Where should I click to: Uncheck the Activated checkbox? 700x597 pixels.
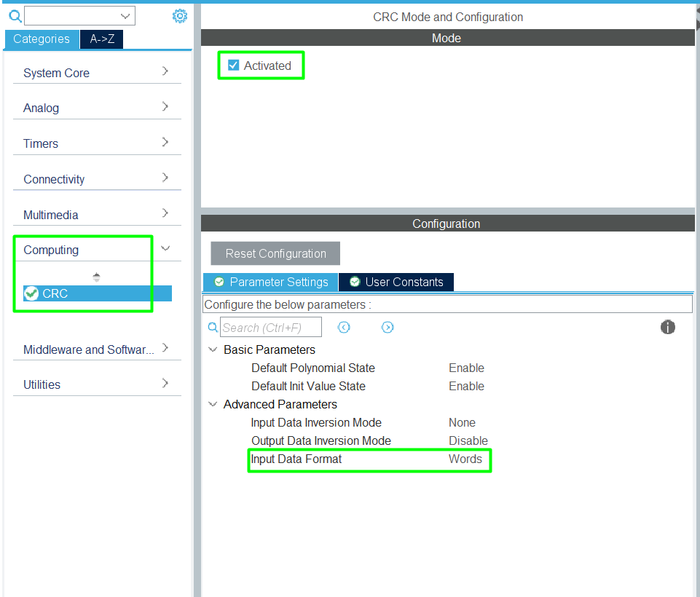coord(234,66)
